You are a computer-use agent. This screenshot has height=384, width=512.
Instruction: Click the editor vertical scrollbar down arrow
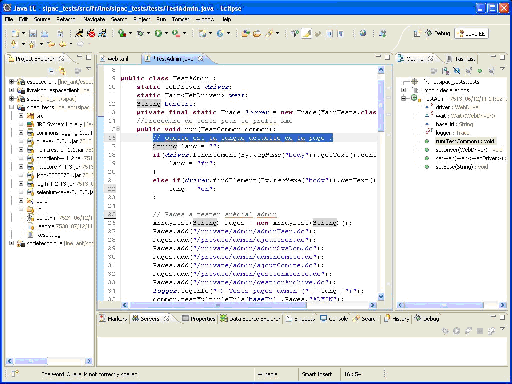(x=381, y=296)
